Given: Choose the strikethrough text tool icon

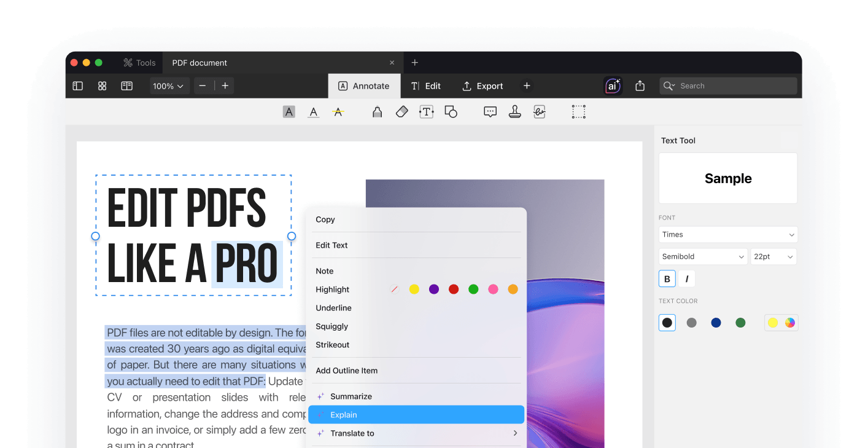Looking at the screenshot, I should (x=338, y=112).
